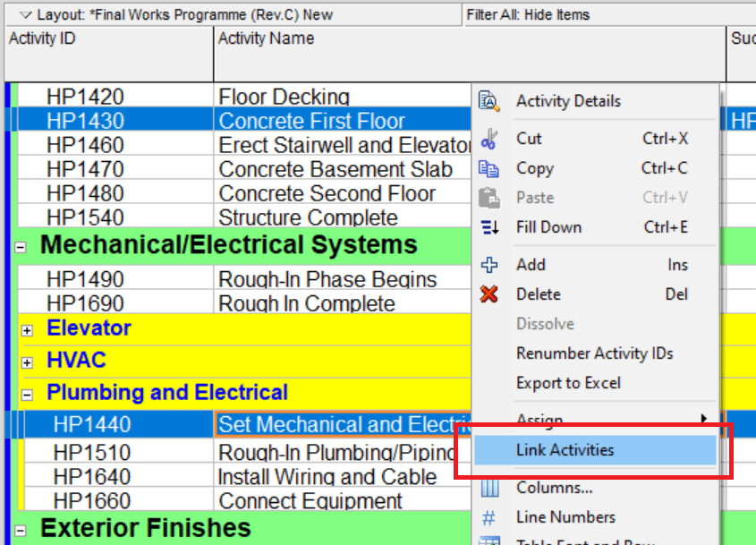The image size is (756, 545).
Task: Click Plumbing and Electrical group label
Action: pos(167,393)
